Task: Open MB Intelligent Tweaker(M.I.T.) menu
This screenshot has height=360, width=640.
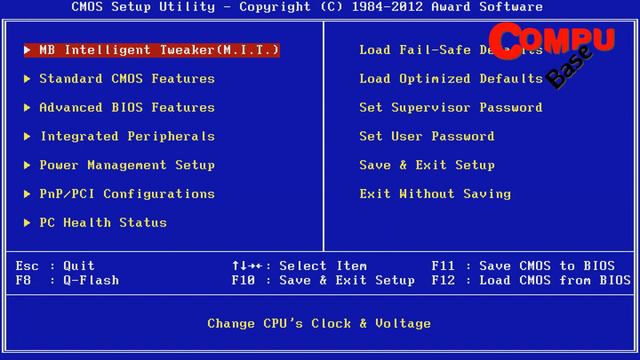Action: [152, 50]
